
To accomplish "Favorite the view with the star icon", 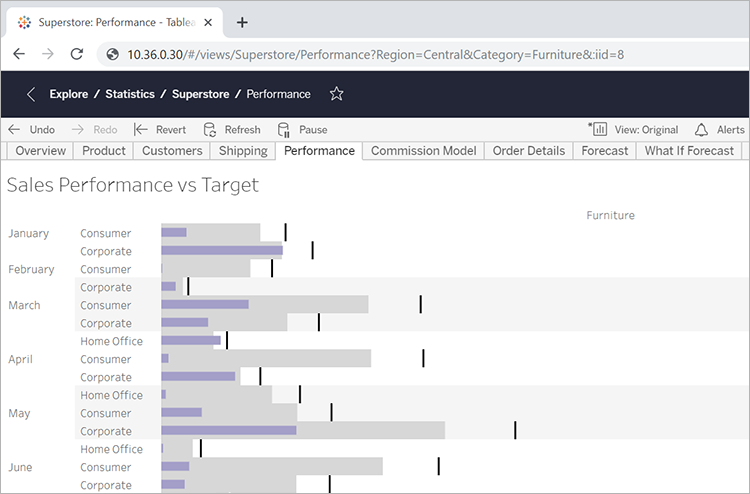I will click(x=337, y=94).
